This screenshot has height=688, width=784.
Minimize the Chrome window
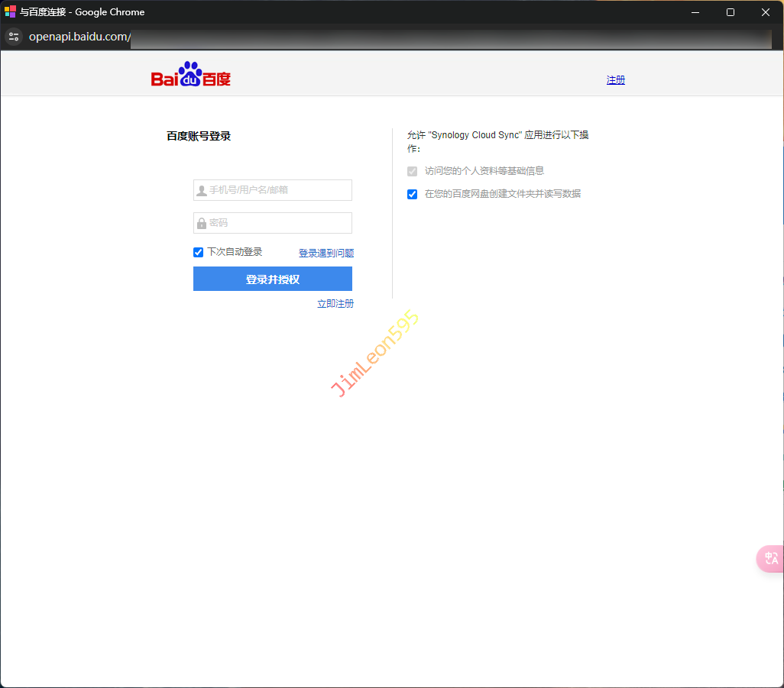pos(695,12)
